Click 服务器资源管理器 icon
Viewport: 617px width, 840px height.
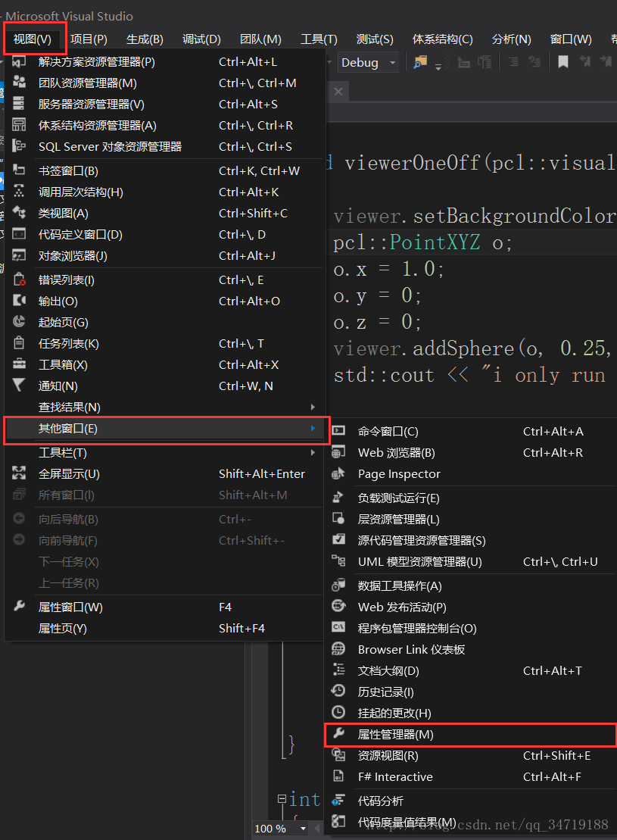[x=19, y=103]
